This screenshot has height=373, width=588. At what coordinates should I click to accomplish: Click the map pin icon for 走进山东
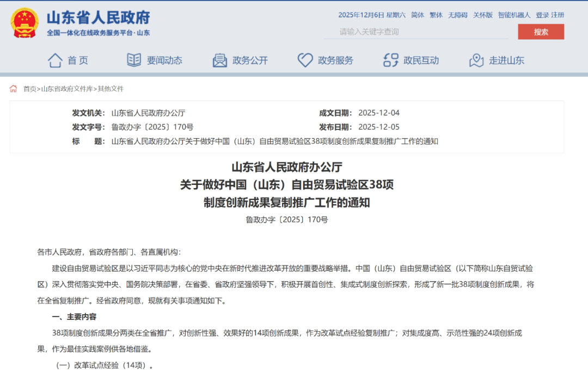[x=476, y=60]
